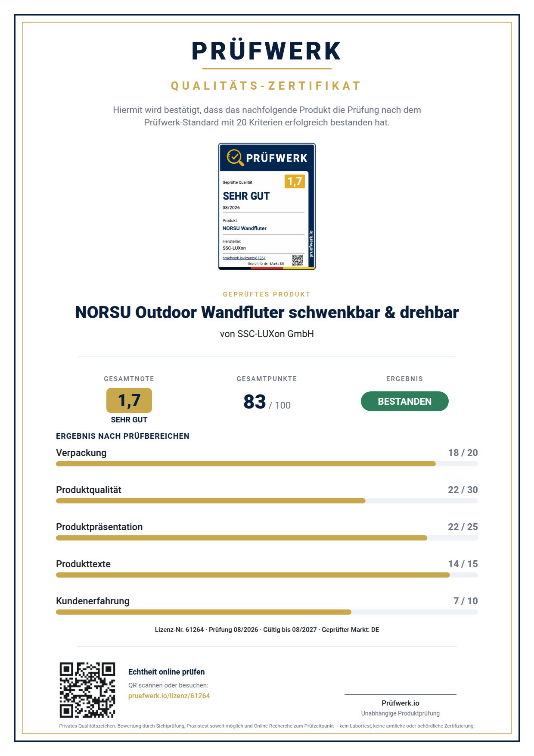Image resolution: width=534 pixels, height=756 pixels.
Task: Click the Produktqualität category label
Action: pos(89,490)
